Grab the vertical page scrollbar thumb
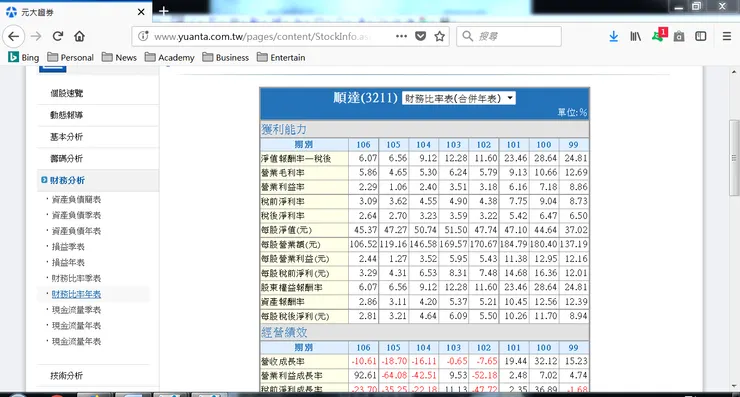Image resolution: width=740 pixels, height=397 pixels. (x=734, y=158)
